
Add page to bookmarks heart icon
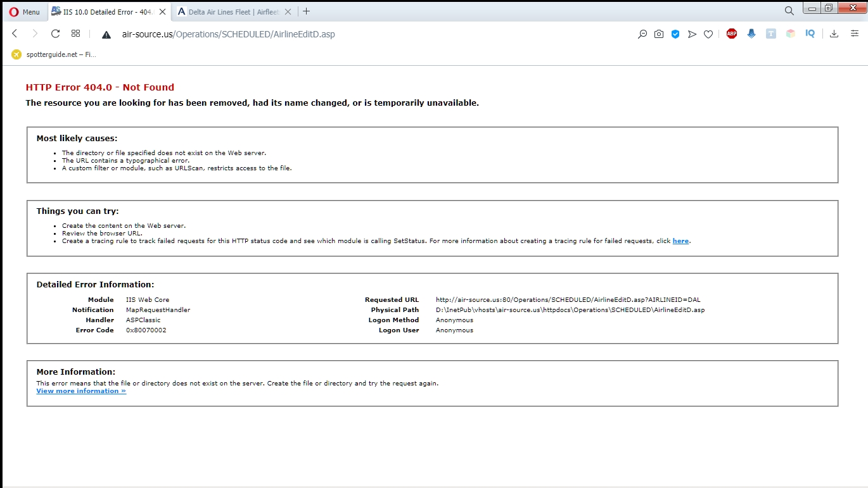[708, 34]
